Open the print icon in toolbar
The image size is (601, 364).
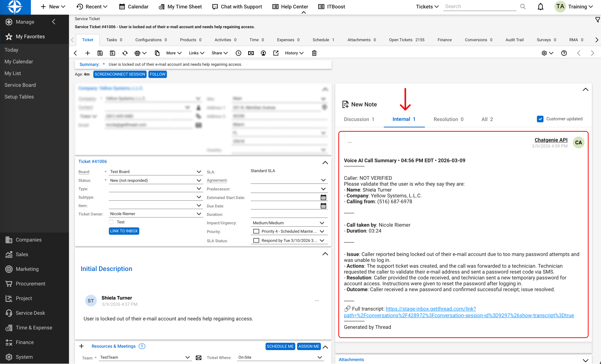coord(138,53)
